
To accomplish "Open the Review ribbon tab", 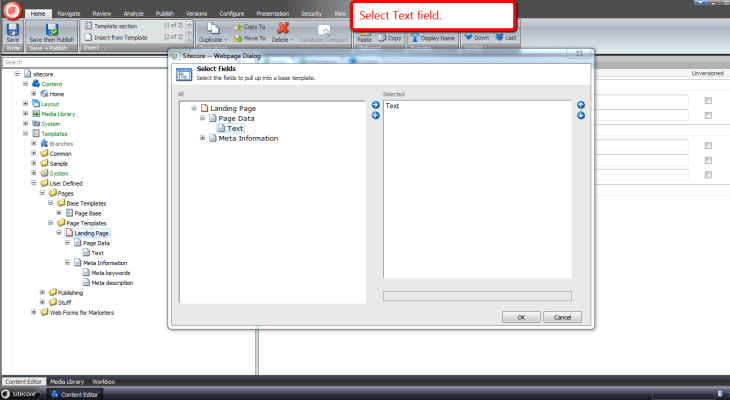I will click(x=101, y=14).
